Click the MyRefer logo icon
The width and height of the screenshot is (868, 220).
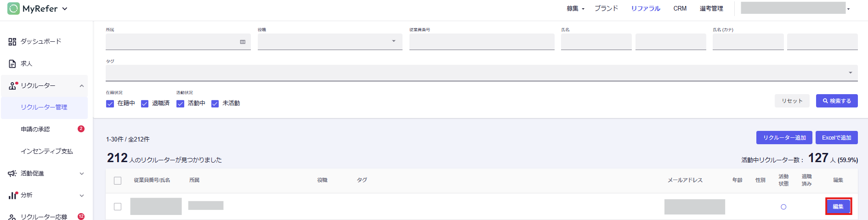click(13, 8)
